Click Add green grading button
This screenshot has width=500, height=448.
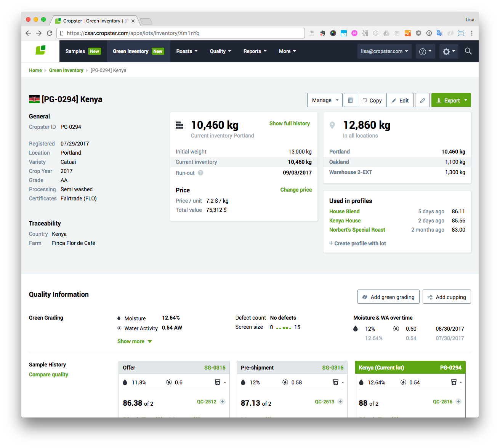pyautogui.click(x=388, y=297)
